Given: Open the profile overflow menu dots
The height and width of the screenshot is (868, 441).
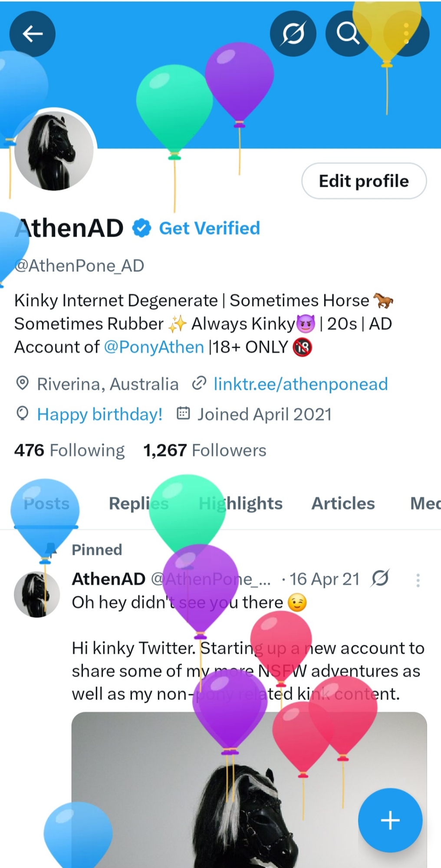Looking at the screenshot, I should pyautogui.click(x=407, y=33).
